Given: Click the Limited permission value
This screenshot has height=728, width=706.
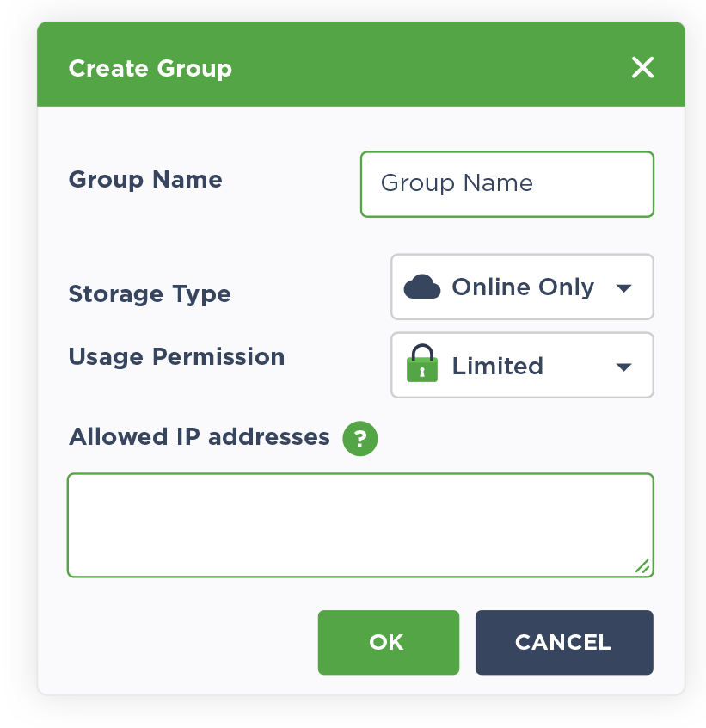Looking at the screenshot, I should (497, 365).
